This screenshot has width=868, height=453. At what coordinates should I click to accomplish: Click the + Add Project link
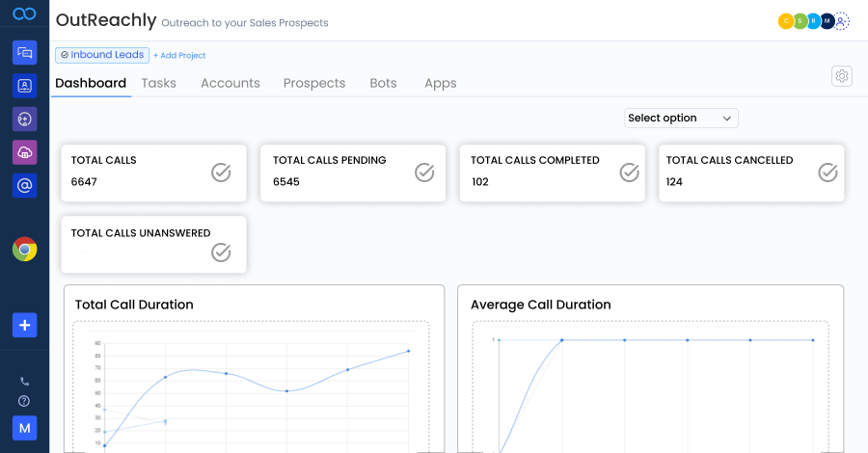click(179, 55)
